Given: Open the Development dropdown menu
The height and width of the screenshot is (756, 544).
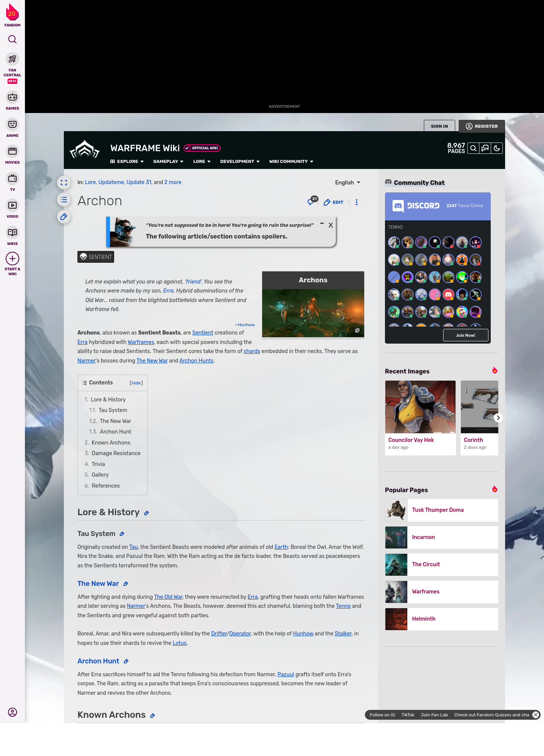Looking at the screenshot, I should point(240,161).
